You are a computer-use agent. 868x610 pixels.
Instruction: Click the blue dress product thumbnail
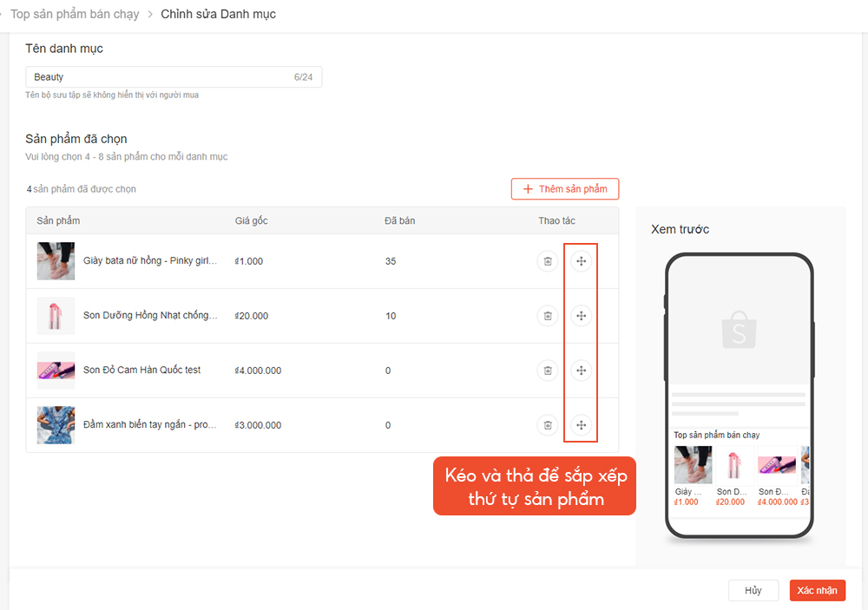[x=56, y=425]
